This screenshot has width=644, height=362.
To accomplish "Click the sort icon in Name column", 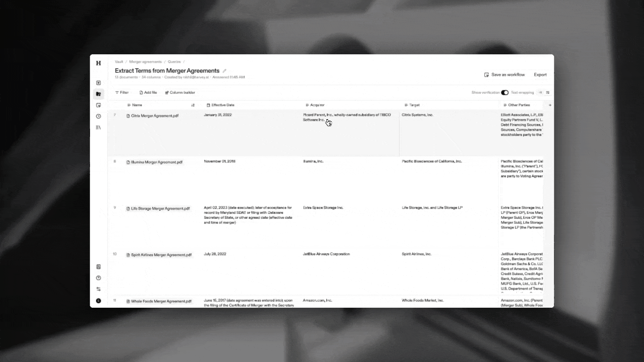I will (x=193, y=105).
